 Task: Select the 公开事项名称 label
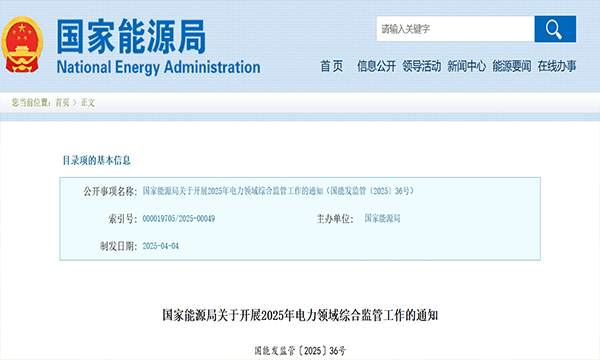110,191
